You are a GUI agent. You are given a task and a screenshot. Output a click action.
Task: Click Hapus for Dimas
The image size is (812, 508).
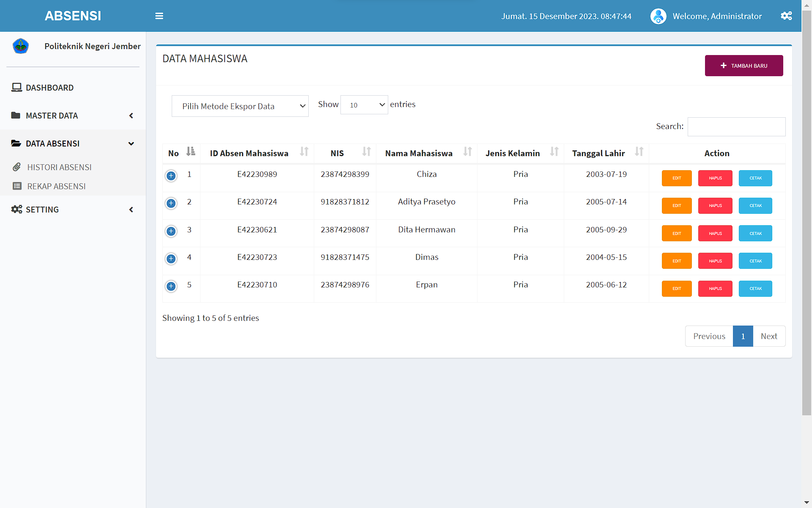tap(715, 261)
